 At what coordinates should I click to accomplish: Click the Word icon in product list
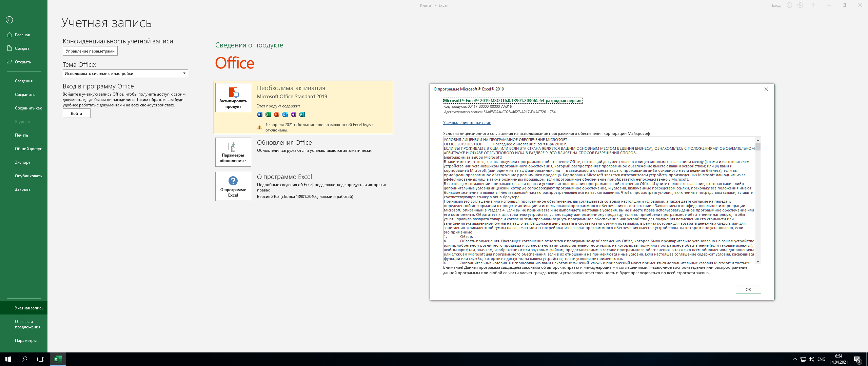(x=260, y=115)
